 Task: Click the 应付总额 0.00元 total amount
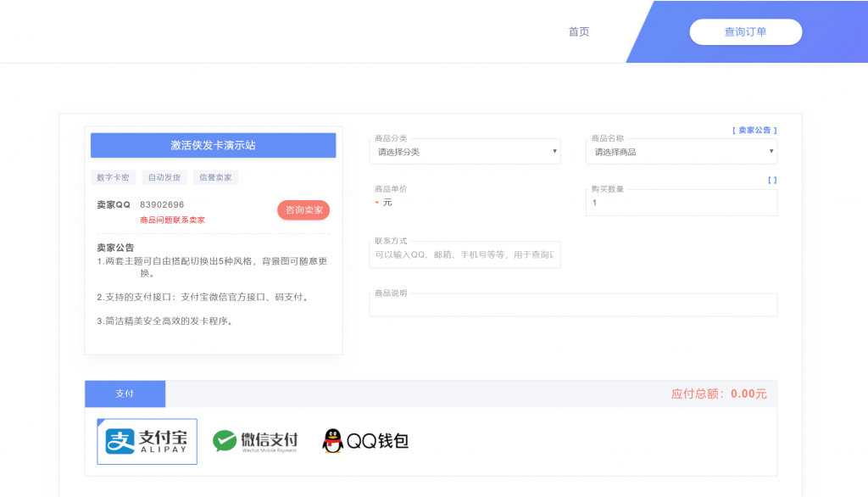[x=719, y=394]
